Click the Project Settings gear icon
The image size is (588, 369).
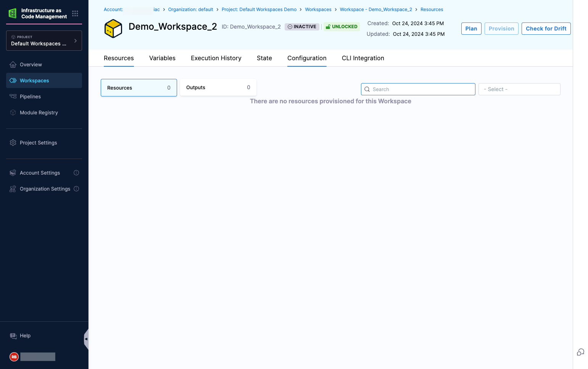click(x=13, y=143)
